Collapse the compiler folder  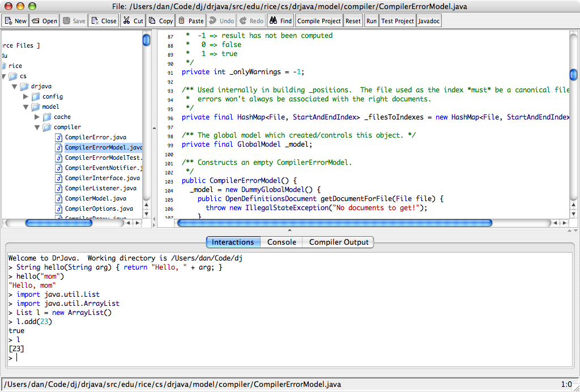(37, 127)
